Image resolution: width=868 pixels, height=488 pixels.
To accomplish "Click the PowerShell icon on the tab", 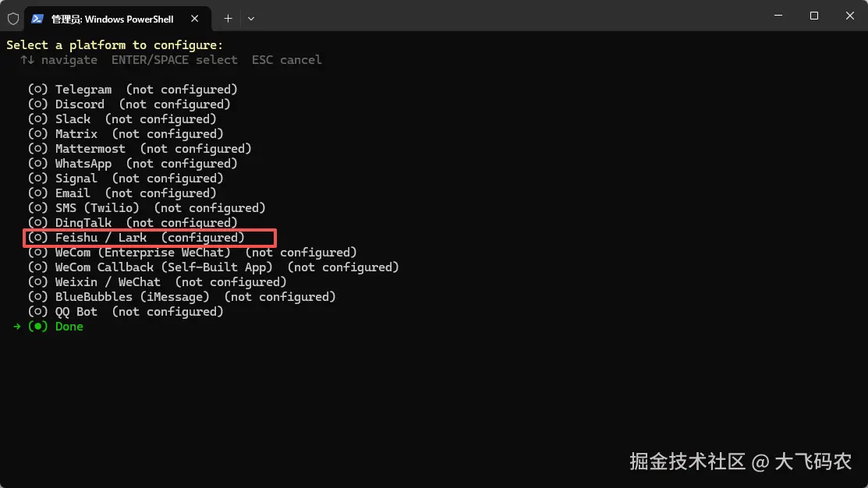I will (x=37, y=19).
